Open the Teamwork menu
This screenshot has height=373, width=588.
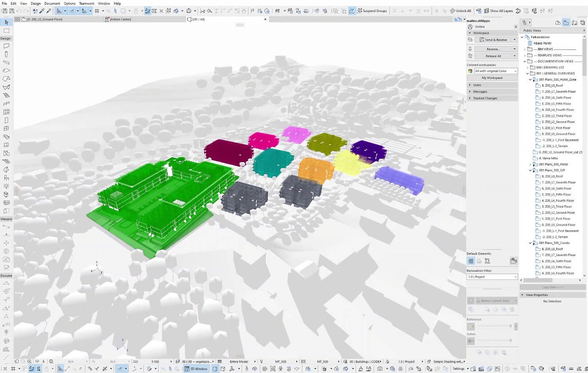(86, 3)
